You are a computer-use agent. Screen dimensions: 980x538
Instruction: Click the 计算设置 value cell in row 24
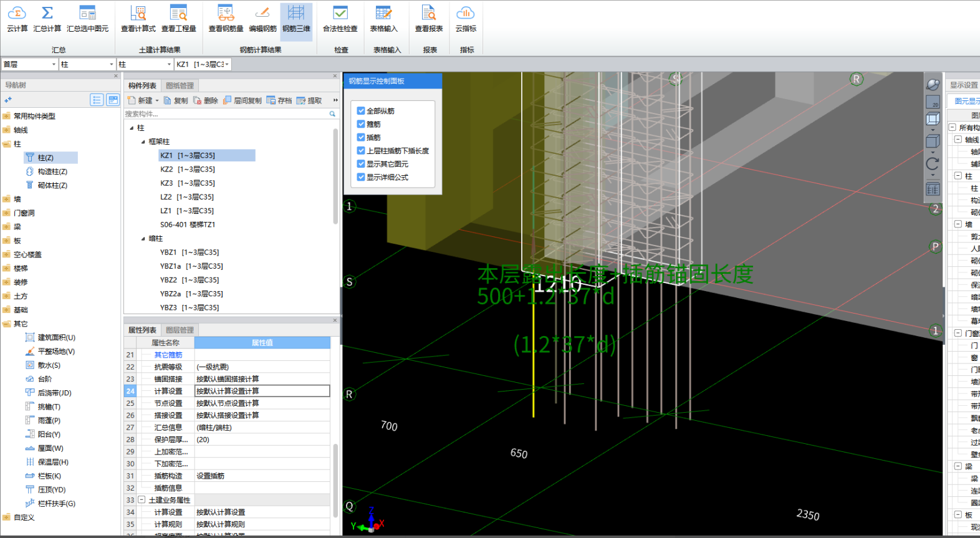tap(262, 391)
